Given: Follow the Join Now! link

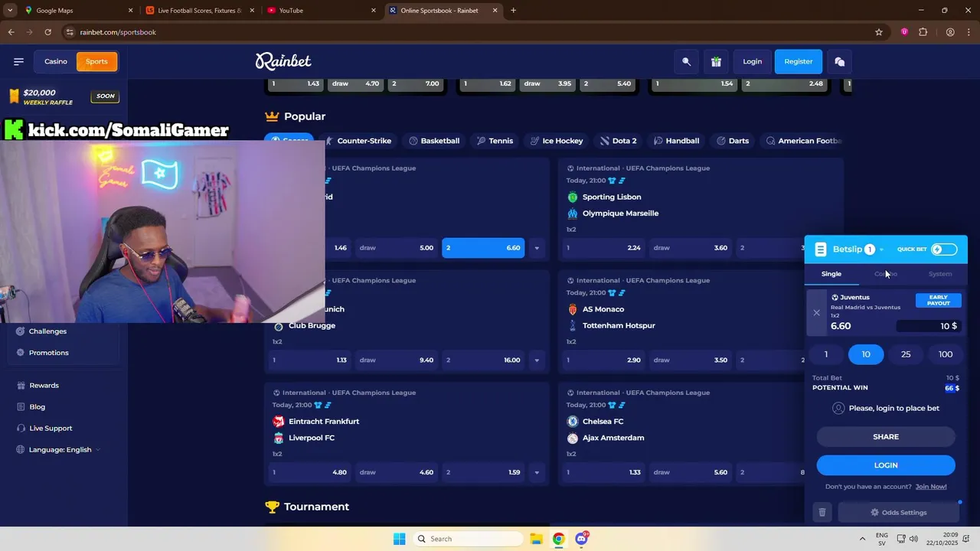Looking at the screenshot, I should click(x=931, y=487).
